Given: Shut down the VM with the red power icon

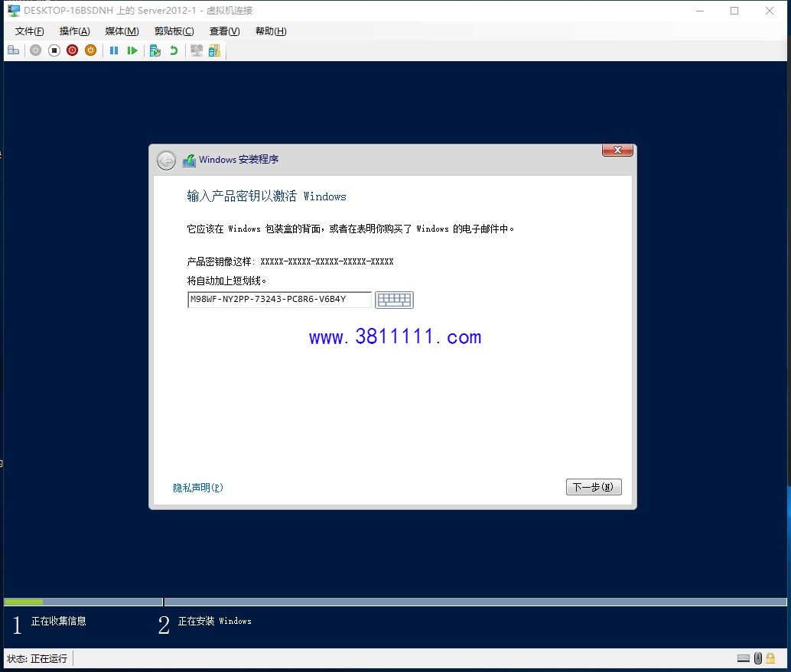Looking at the screenshot, I should click(72, 50).
